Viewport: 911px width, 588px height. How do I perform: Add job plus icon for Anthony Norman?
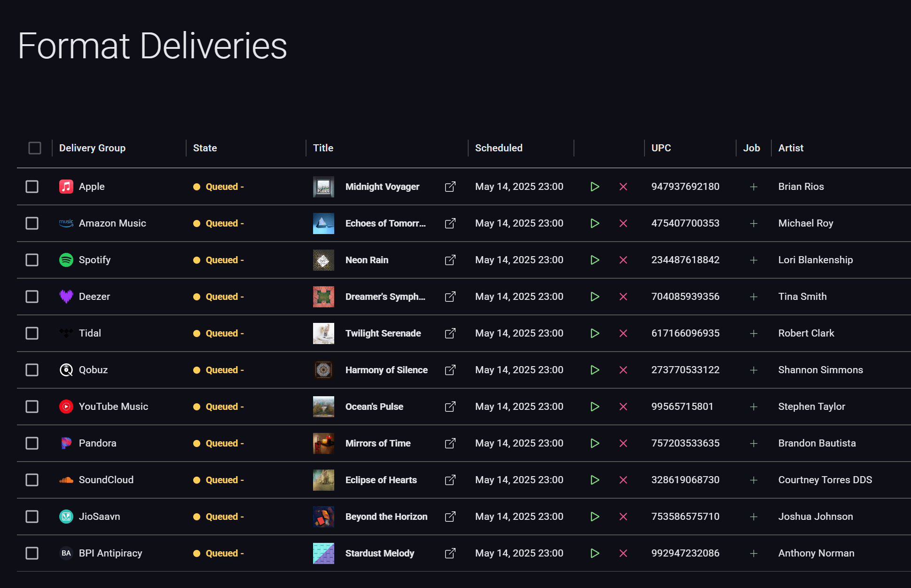click(x=754, y=553)
